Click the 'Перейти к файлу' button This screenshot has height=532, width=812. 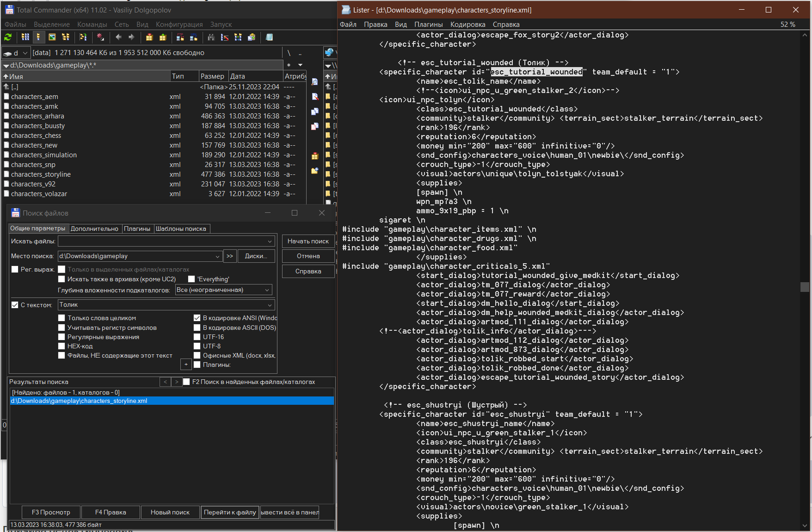[230, 512]
